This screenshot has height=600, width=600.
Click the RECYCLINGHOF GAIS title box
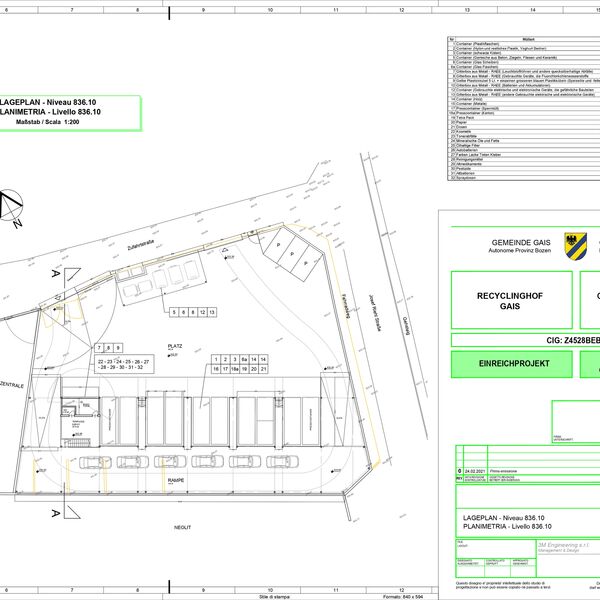(512, 300)
